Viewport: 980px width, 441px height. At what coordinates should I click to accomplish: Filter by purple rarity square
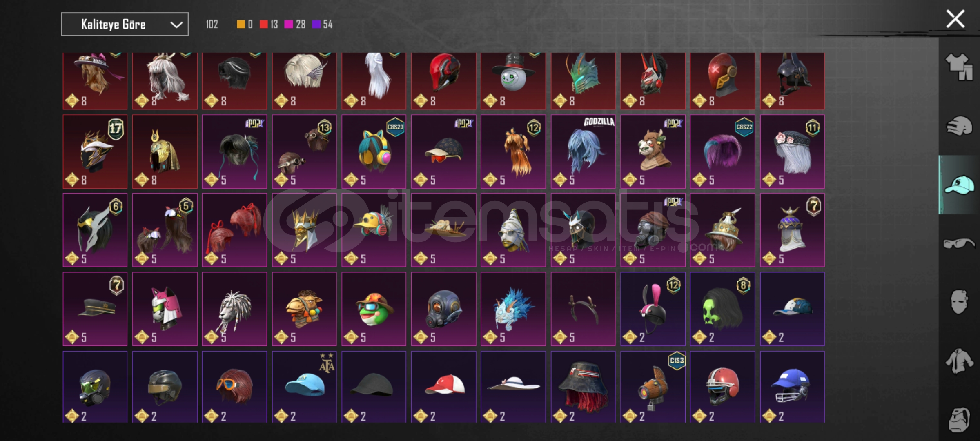(x=316, y=24)
